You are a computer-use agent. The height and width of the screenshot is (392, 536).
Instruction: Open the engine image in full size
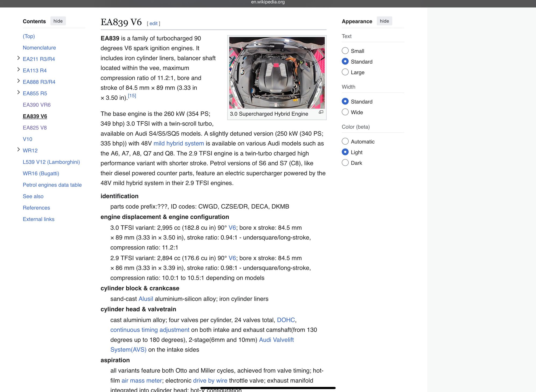coord(321,112)
